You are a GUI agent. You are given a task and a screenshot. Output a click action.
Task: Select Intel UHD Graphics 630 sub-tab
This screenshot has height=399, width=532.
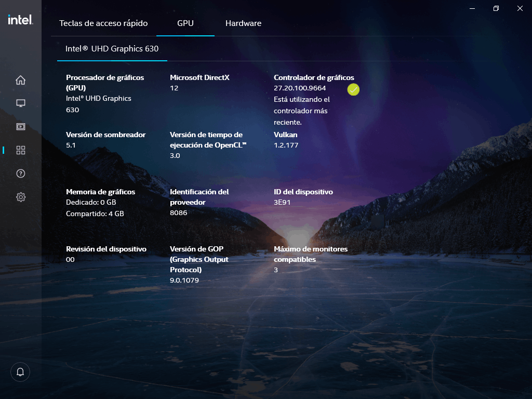coord(112,48)
